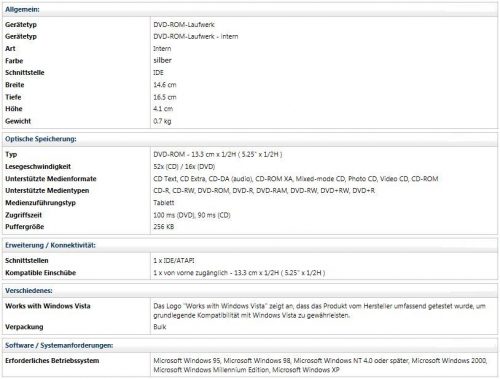Viewport: 500px width, 379px height.
Task: Click the '14.6 cm' width value
Action: click(x=165, y=85)
